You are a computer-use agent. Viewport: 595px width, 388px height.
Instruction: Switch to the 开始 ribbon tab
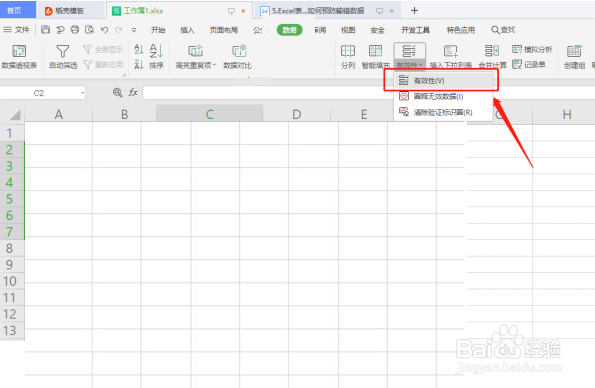coord(158,30)
